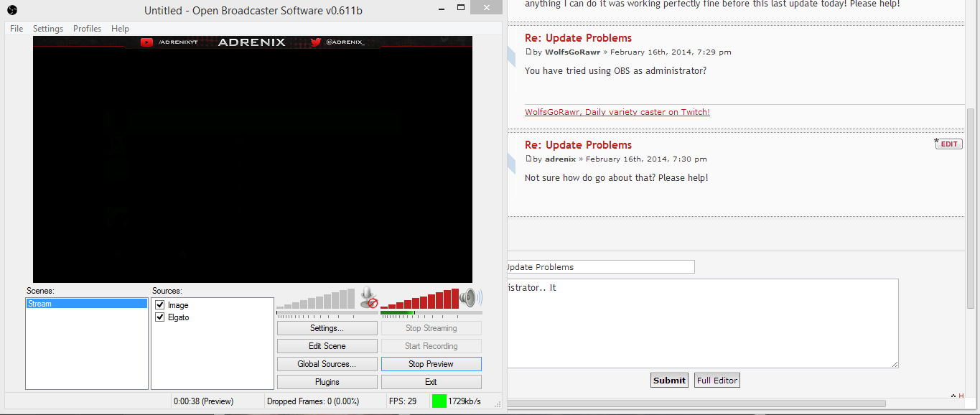Click the Stop Preview button
Screen dimensions: 980x415
(x=431, y=364)
